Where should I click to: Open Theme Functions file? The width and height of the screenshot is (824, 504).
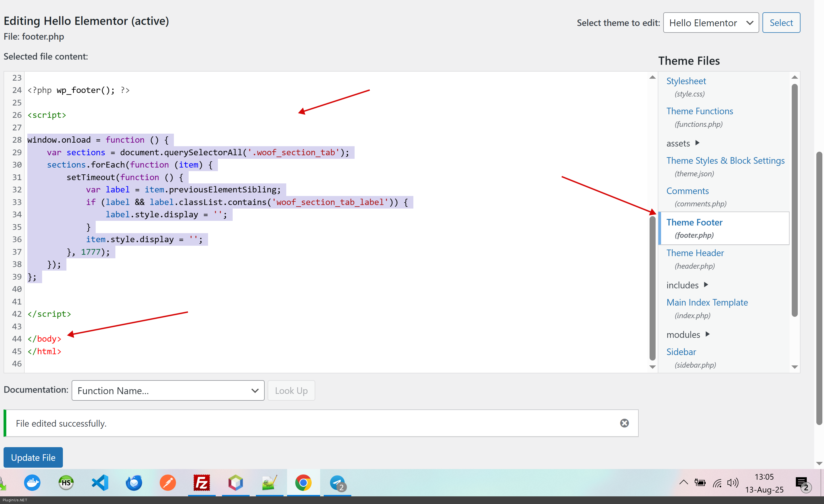699,111
